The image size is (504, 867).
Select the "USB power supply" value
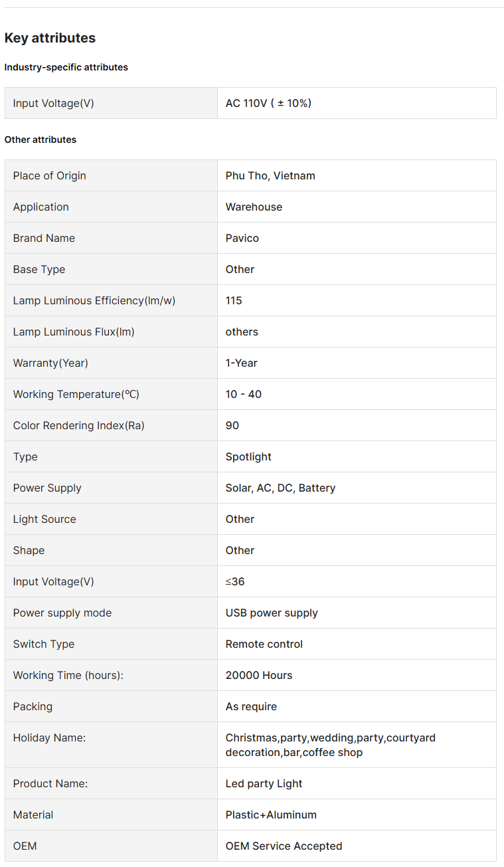(272, 613)
